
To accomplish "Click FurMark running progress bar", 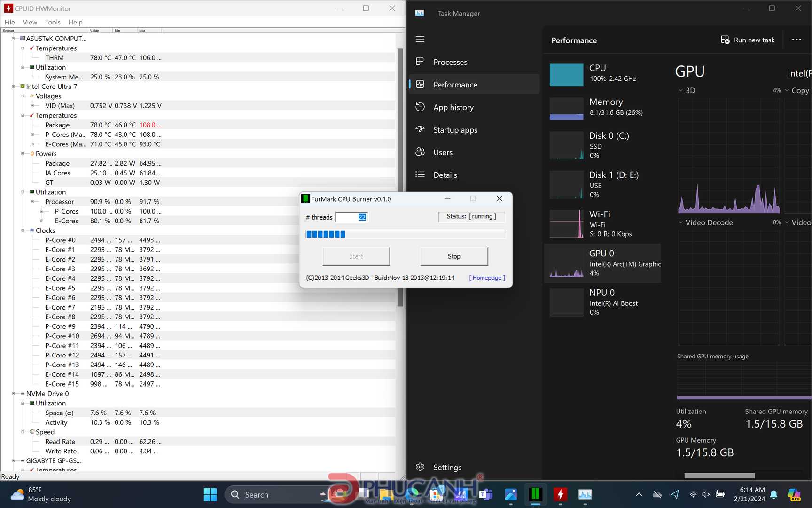I will point(406,234).
